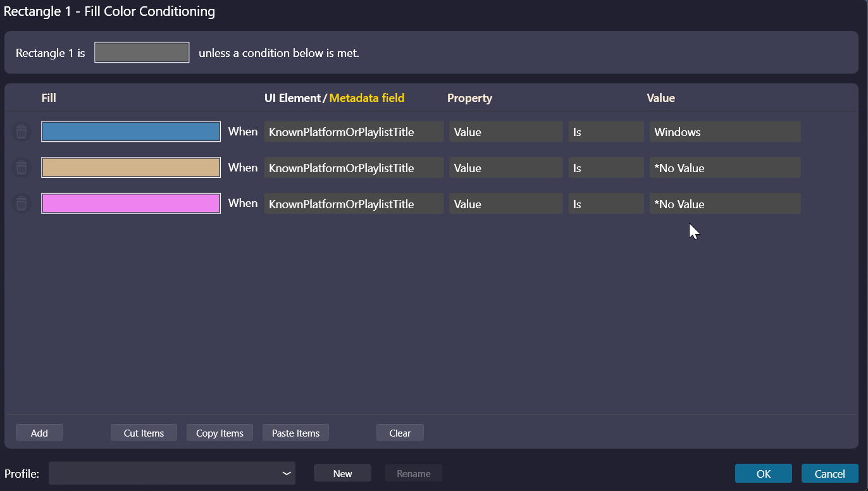Click the Windows value field
Image resolution: width=868 pixels, height=491 pixels.
pos(724,132)
